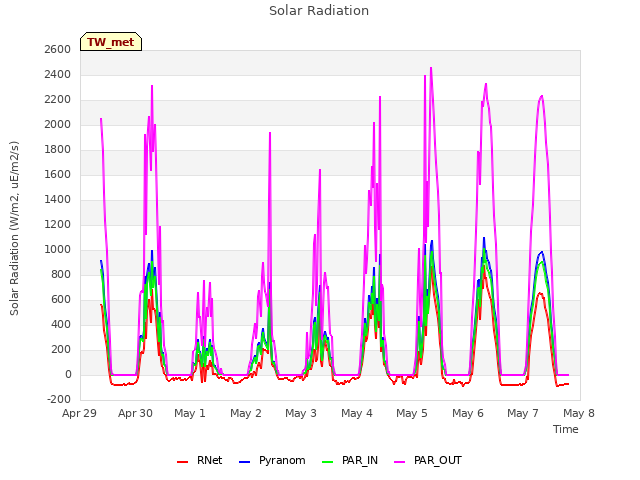Click the Apr 30 x-axis label
This screenshot has height=480, width=640.
pos(135,413)
